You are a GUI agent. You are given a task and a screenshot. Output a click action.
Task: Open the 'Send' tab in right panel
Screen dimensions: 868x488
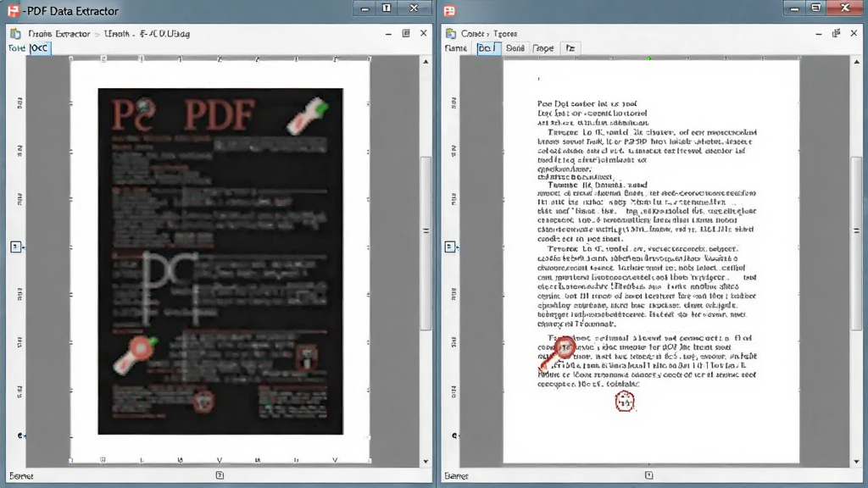coord(515,48)
